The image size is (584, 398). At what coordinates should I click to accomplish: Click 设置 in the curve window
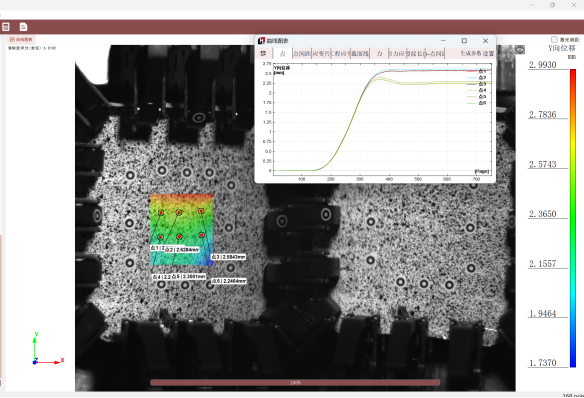coord(488,54)
